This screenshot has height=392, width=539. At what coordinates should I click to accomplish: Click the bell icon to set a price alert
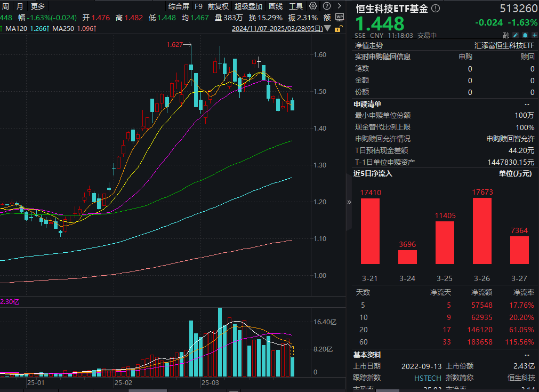(525, 35)
